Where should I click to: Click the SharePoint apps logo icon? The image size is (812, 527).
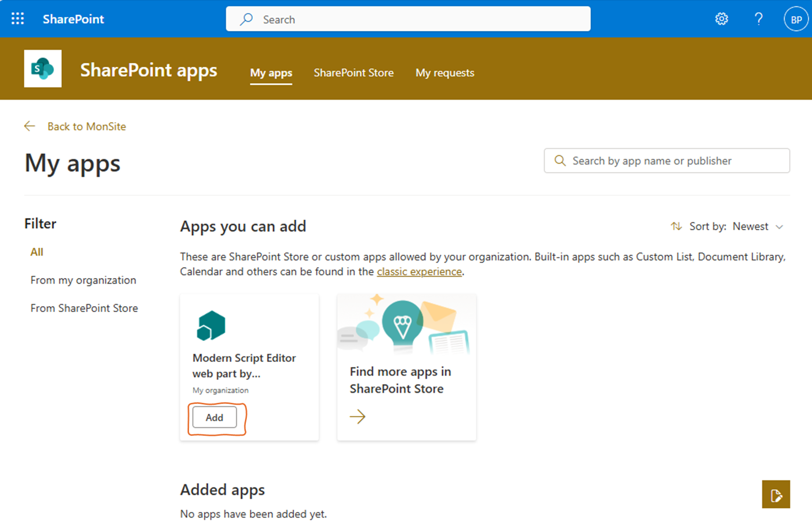(42, 68)
